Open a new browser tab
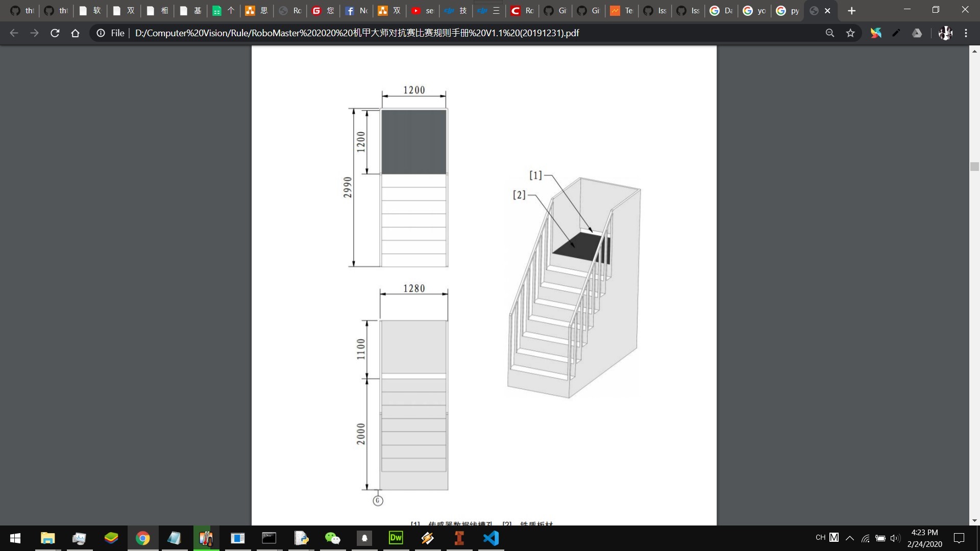This screenshot has height=551, width=980. point(851,11)
